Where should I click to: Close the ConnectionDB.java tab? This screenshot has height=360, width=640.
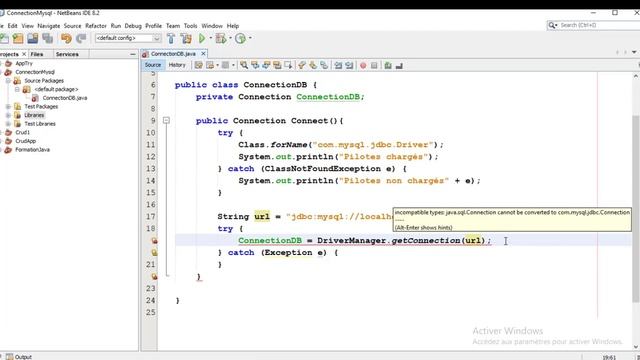(203, 53)
